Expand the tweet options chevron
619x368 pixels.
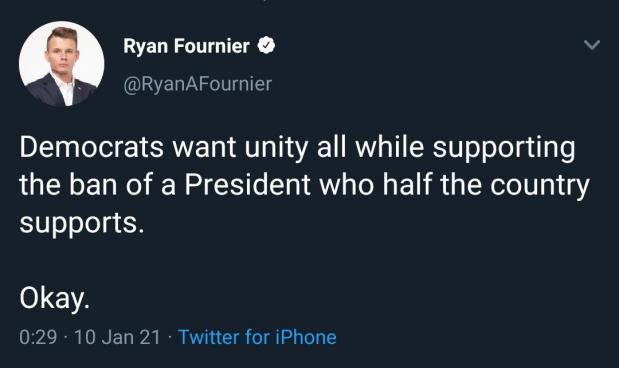tap(592, 45)
